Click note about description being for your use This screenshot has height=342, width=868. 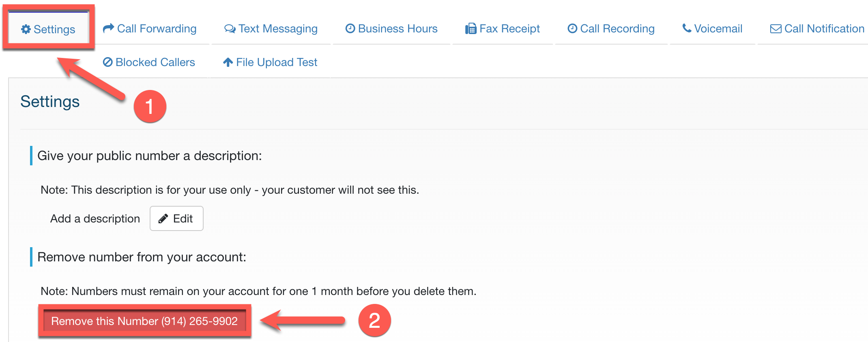click(230, 190)
